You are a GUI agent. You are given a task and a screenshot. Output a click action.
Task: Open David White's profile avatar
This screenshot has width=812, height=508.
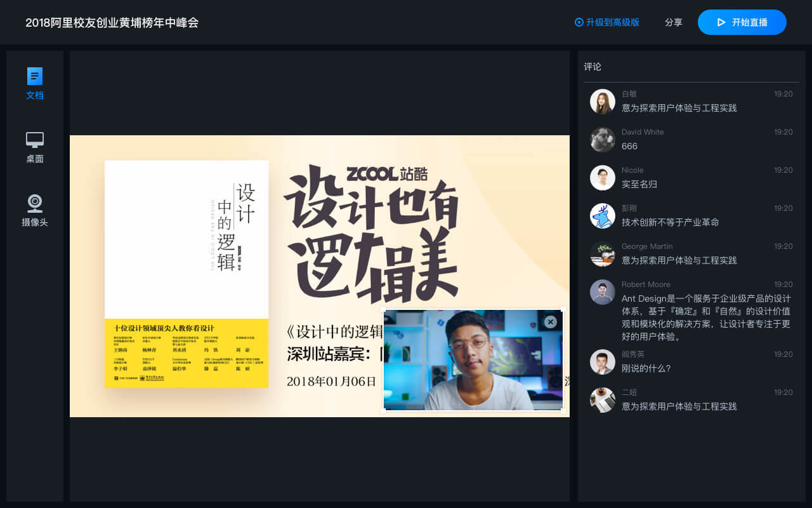[x=603, y=140]
